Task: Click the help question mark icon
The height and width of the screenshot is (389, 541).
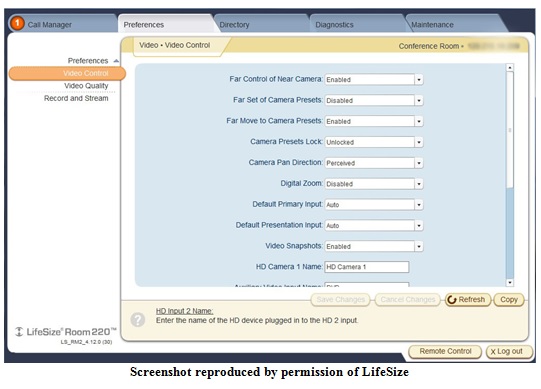Action: [x=138, y=320]
